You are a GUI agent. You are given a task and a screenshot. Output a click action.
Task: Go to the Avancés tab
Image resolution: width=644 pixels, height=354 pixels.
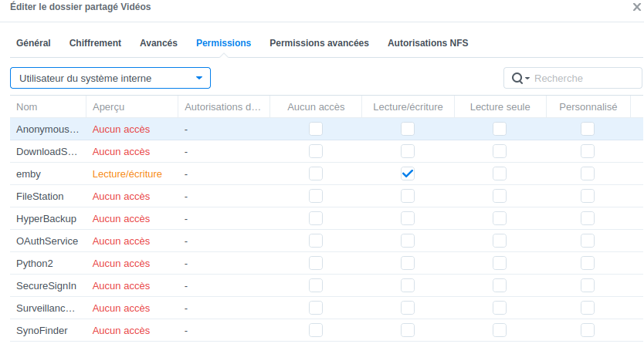coord(158,43)
